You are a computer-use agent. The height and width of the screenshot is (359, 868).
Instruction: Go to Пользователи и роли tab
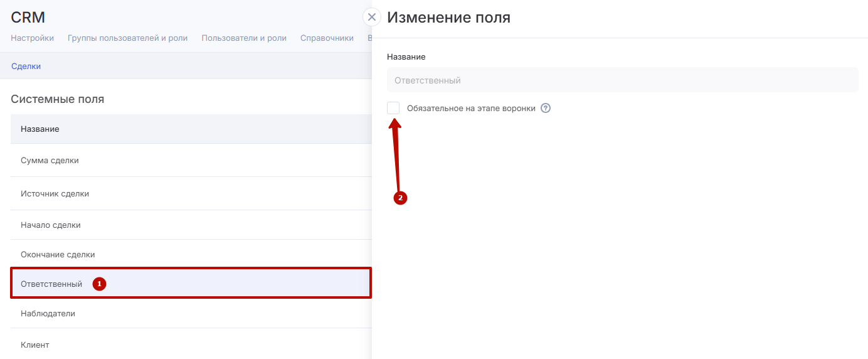pyautogui.click(x=244, y=38)
